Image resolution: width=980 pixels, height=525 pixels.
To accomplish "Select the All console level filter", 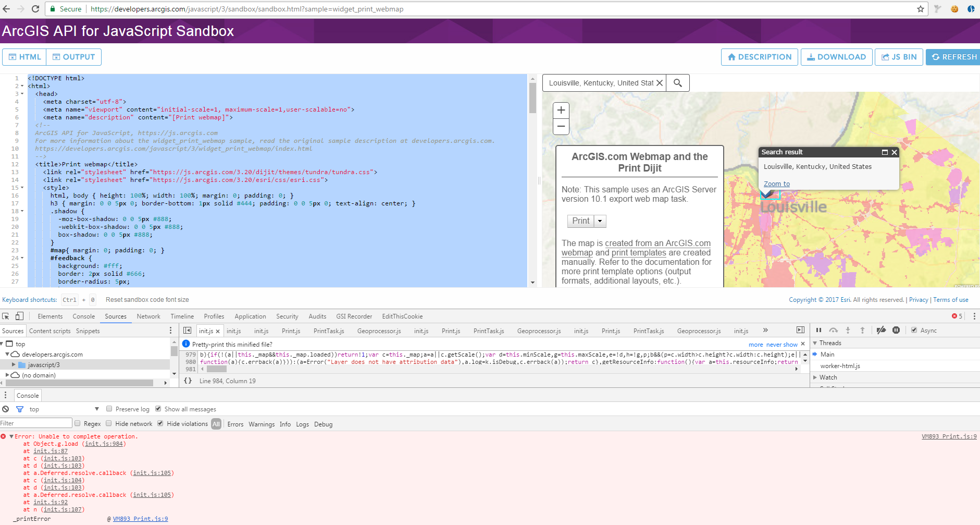I will click(x=216, y=424).
